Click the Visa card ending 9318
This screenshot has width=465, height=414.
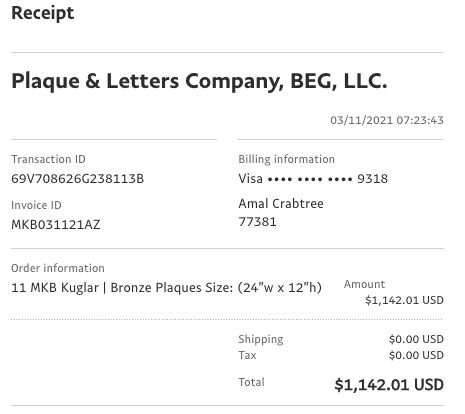coord(313,179)
